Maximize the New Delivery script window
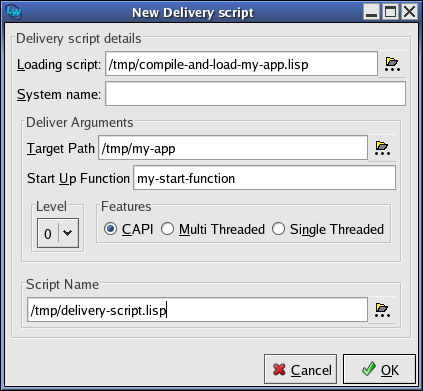The image size is (423, 391). click(x=391, y=12)
